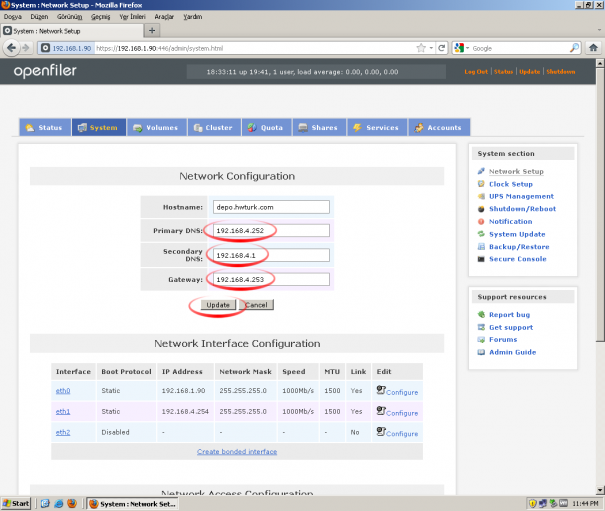
Task: Switch to the Accounts tab
Action: [x=439, y=127]
